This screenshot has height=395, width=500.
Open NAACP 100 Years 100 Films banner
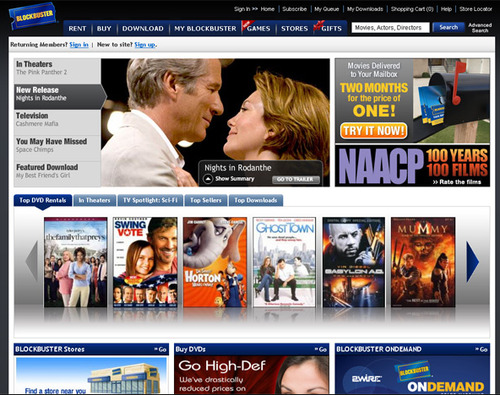point(413,166)
